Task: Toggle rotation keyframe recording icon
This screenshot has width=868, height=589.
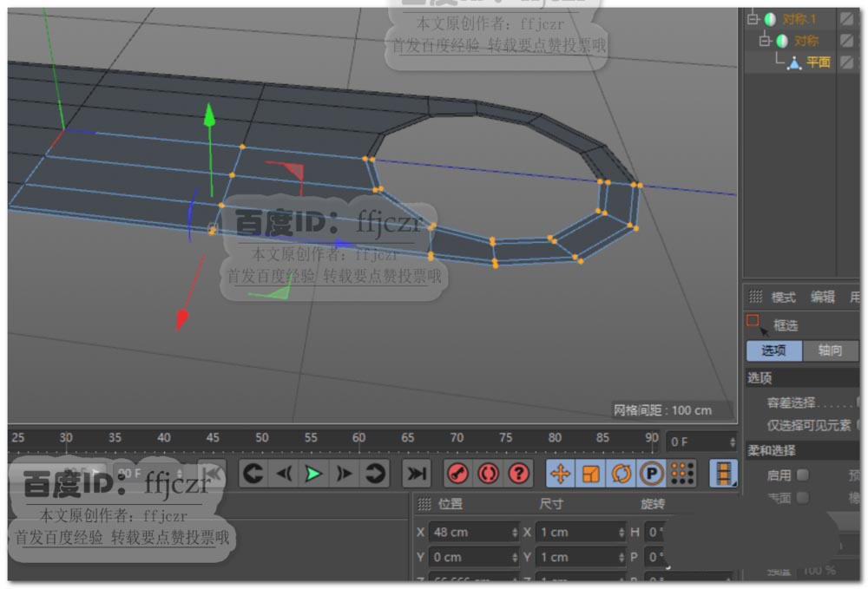Action: pos(621,474)
